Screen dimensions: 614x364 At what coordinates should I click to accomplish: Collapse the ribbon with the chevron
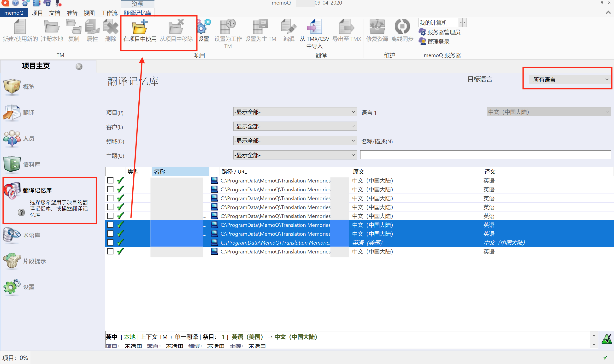(608, 12)
